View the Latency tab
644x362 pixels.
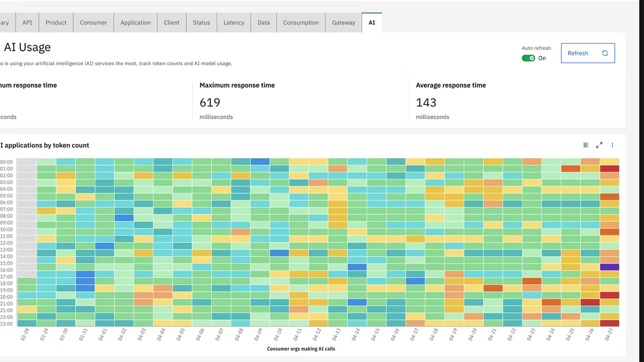click(x=234, y=23)
